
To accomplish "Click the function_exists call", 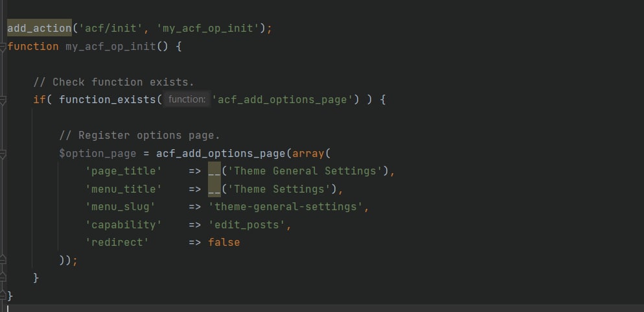I will tap(107, 99).
